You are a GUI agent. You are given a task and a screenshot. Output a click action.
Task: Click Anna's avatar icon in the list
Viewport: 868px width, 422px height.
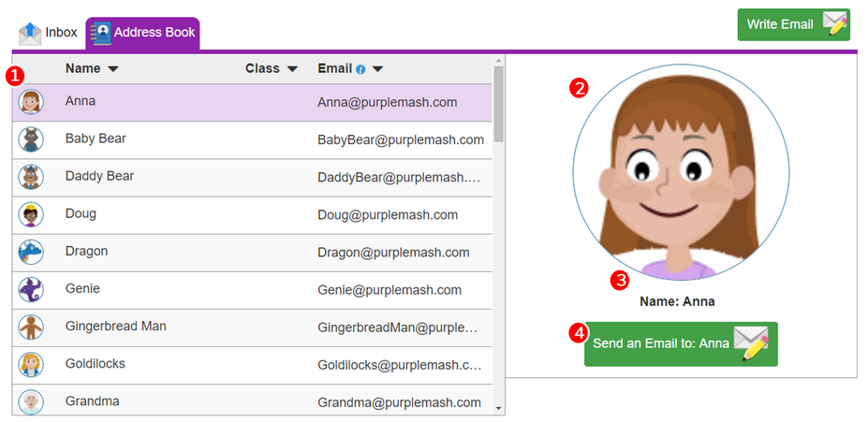point(31,102)
